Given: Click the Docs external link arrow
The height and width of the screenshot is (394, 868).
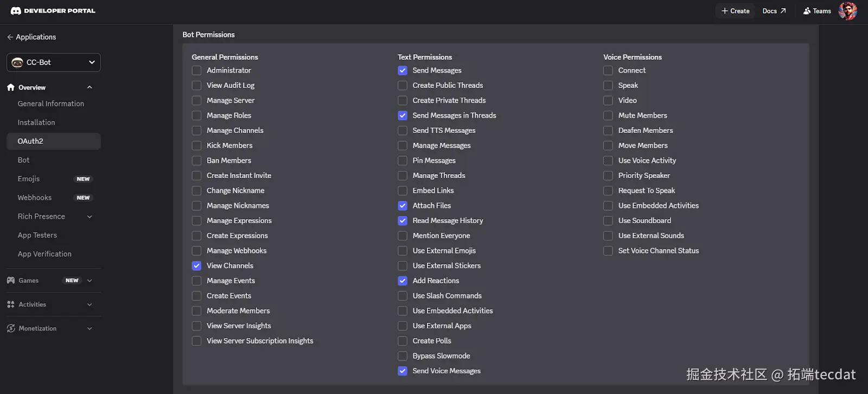Looking at the screenshot, I should coord(783,11).
